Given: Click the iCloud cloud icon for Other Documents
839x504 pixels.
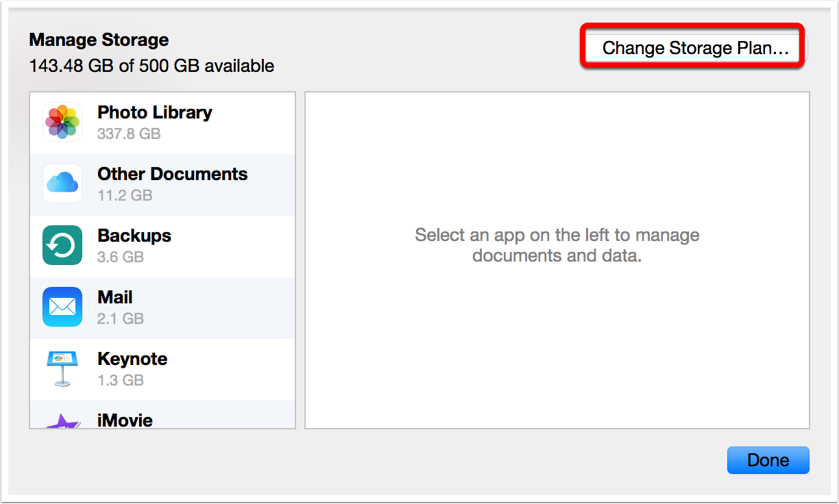Looking at the screenshot, I should click(62, 184).
